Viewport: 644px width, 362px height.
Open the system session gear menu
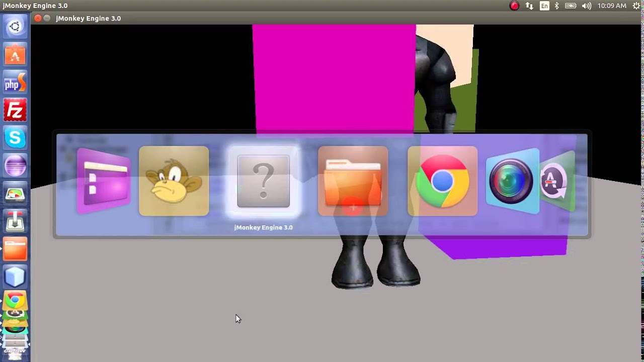click(x=636, y=6)
